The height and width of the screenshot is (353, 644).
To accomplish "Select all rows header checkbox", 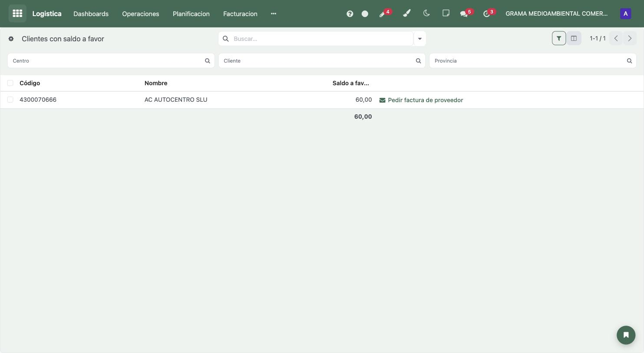I will coord(10,83).
